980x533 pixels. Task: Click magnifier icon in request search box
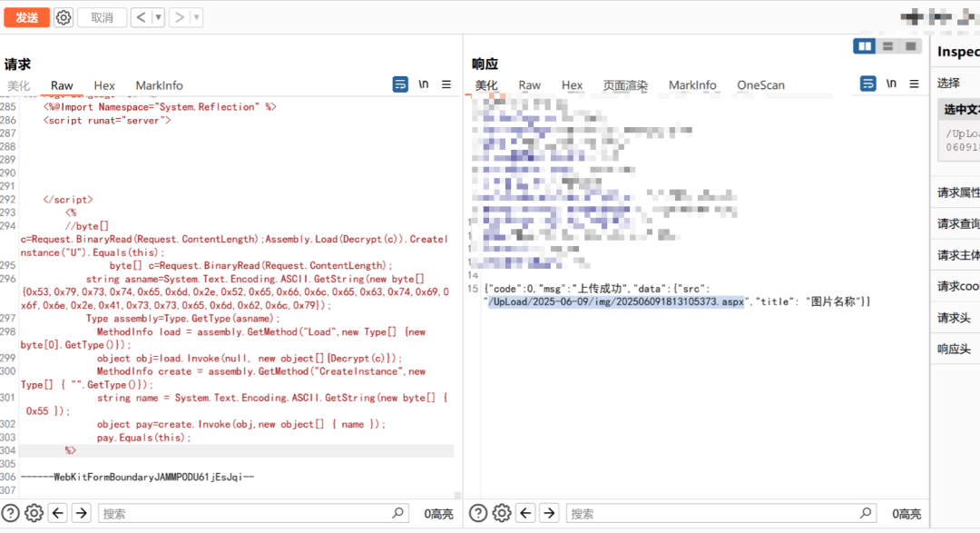point(397,513)
